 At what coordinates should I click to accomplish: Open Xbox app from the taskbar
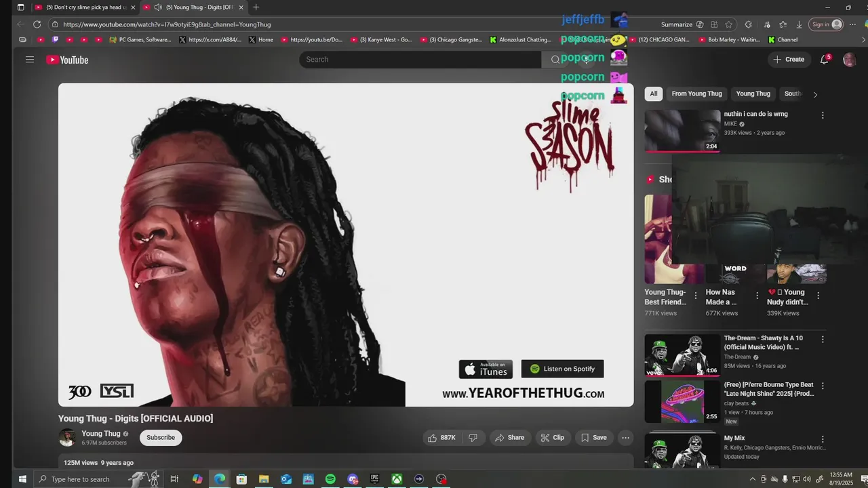coord(397,479)
